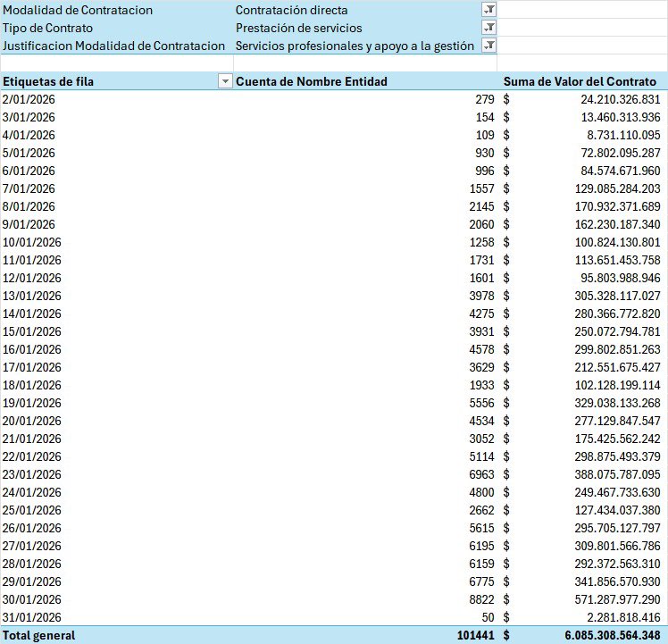Open the Tipo de Contrato filter dropdown
This screenshot has height=644, width=668.
489,28
